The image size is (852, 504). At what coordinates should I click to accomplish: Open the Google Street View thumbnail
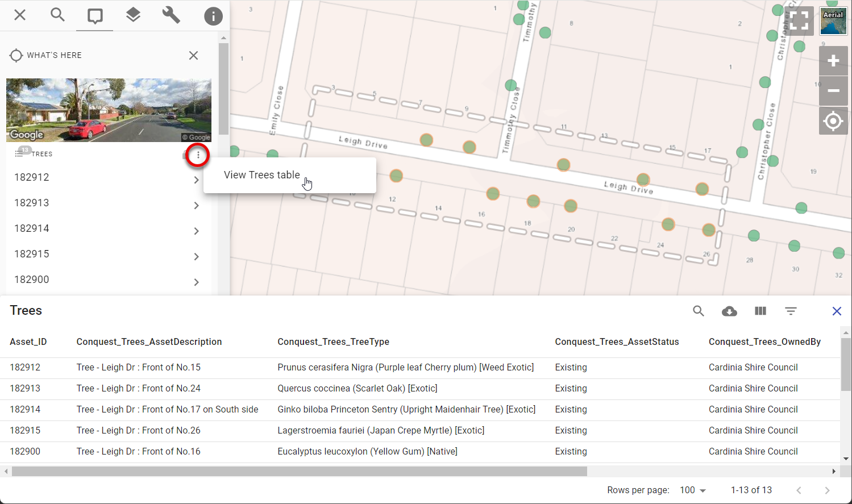(x=109, y=110)
